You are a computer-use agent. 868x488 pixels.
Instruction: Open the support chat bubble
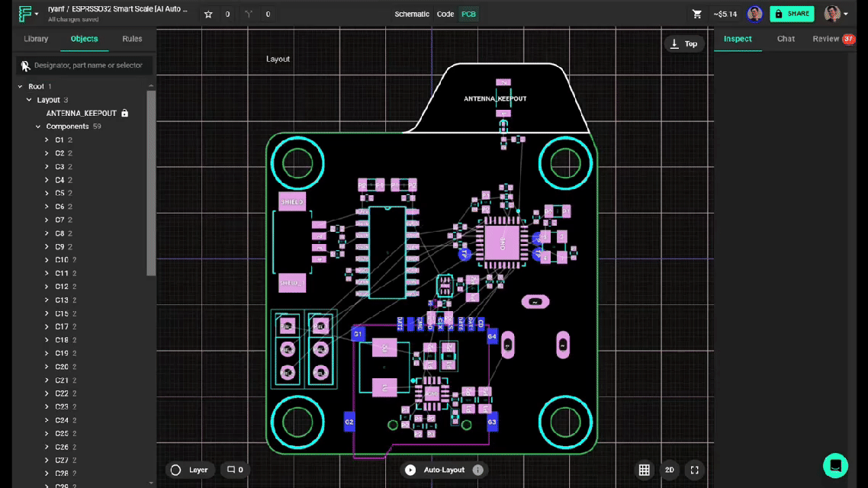point(835,465)
